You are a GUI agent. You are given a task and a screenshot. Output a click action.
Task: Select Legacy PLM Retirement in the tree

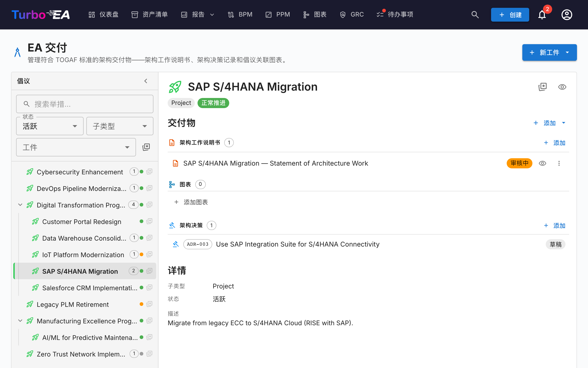73,304
